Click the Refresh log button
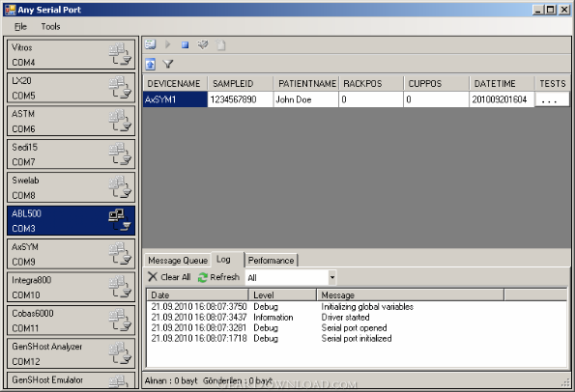Viewport: 575px width, 392px height. click(218, 277)
